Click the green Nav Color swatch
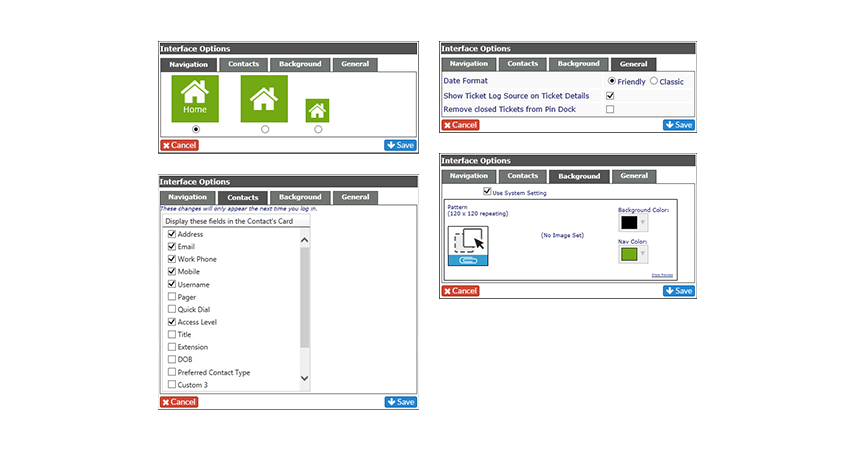852x452 pixels. click(629, 254)
